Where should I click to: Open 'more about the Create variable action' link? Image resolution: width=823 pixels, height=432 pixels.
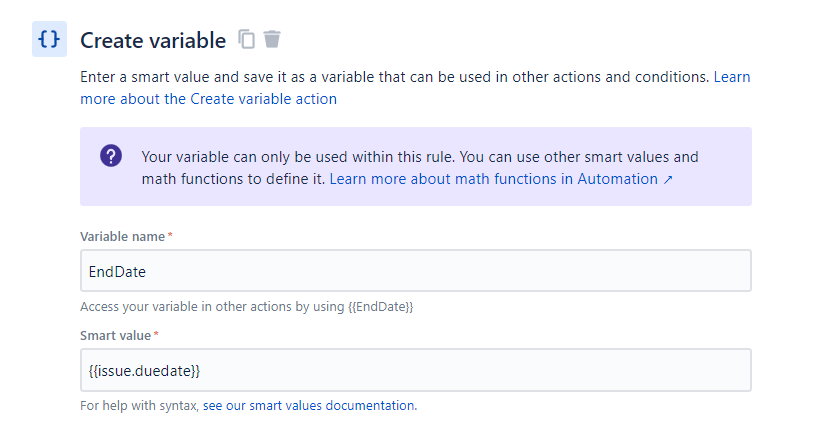point(208,99)
